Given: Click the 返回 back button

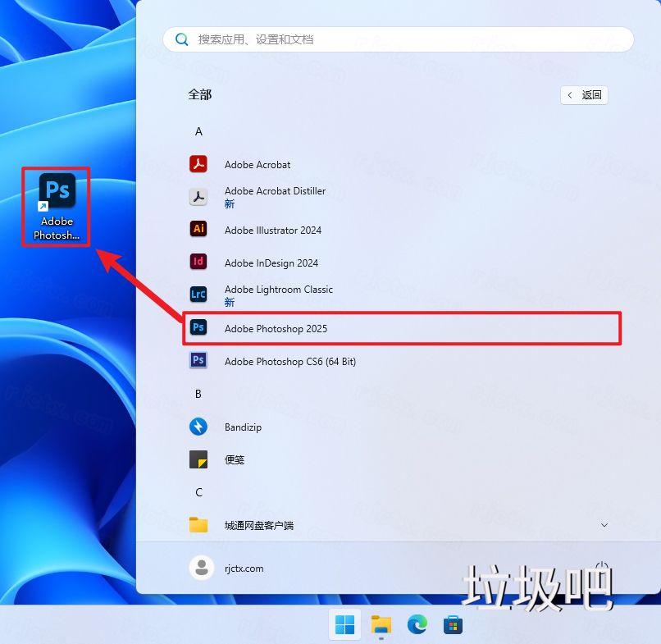Looking at the screenshot, I should coord(583,94).
